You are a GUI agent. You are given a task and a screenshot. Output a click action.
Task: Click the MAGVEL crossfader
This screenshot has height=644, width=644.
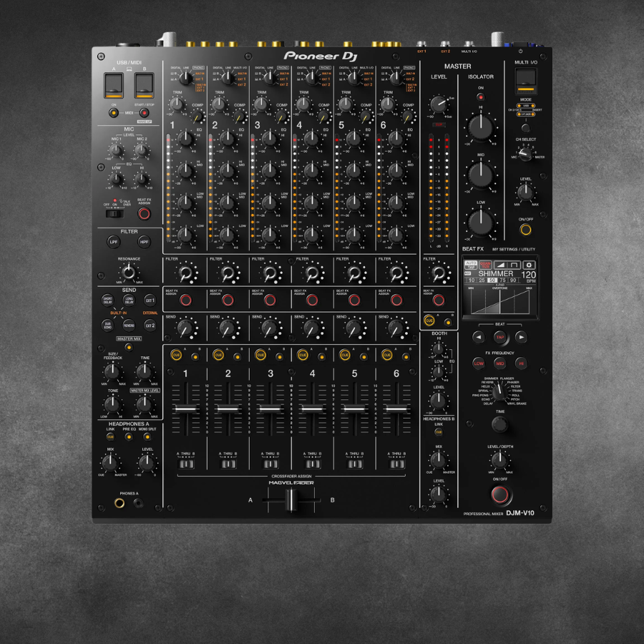click(x=291, y=500)
